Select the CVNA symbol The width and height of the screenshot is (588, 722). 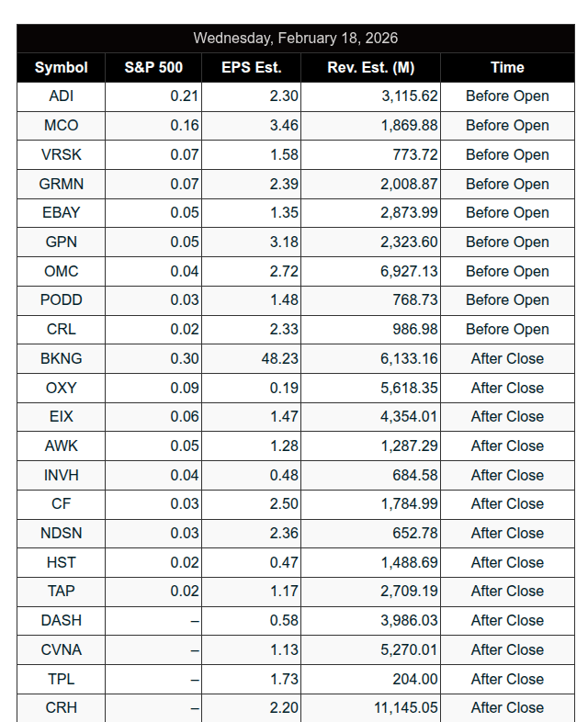tap(62, 649)
